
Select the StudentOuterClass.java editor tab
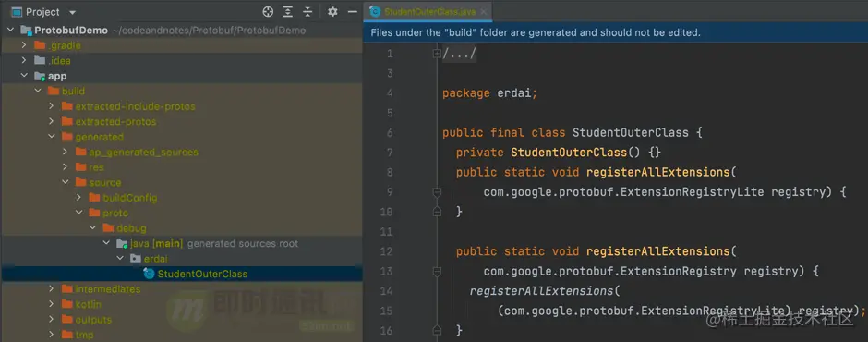coord(427,12)
